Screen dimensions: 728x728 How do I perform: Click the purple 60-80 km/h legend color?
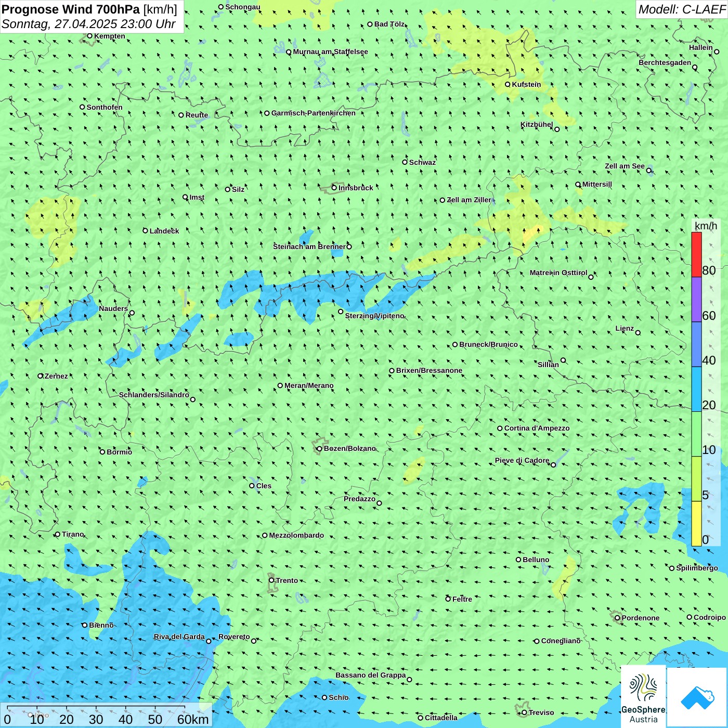(696, 300)
